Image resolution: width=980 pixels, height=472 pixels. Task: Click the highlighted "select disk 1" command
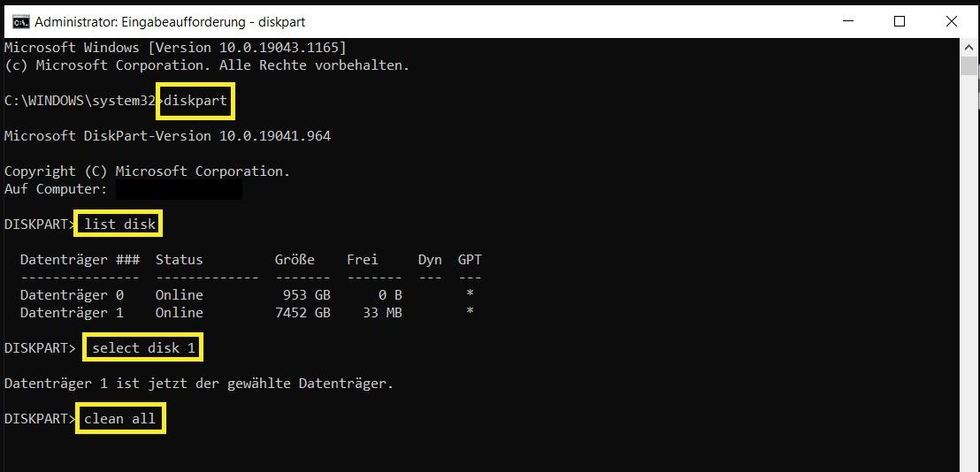[143, 348]
